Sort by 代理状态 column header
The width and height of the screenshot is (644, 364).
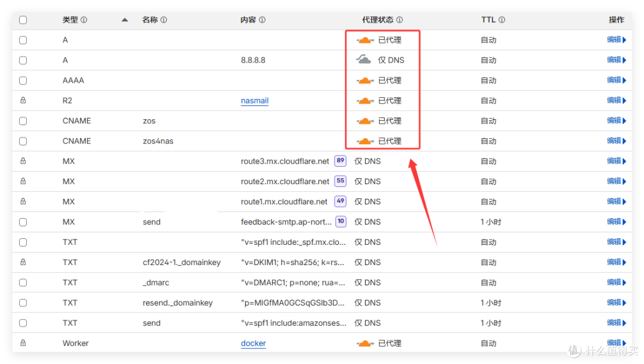click(377, 20)
